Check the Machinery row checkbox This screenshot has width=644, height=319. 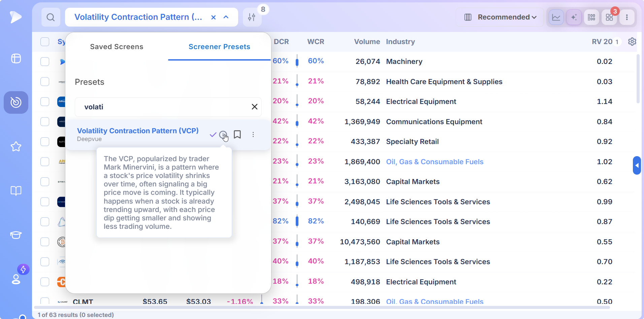[45, 62]
